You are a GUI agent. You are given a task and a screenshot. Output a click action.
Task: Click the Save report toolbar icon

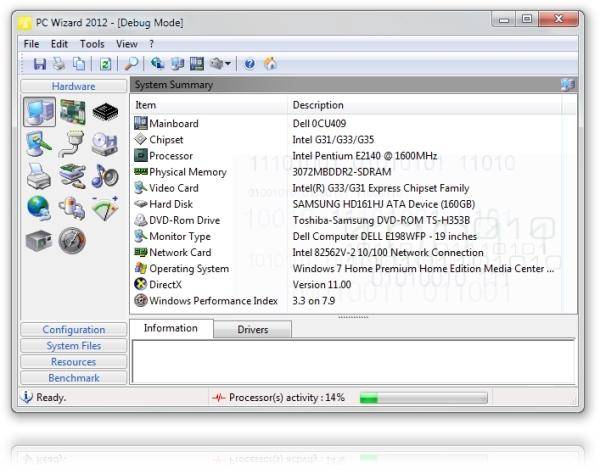tap(40, 64)
